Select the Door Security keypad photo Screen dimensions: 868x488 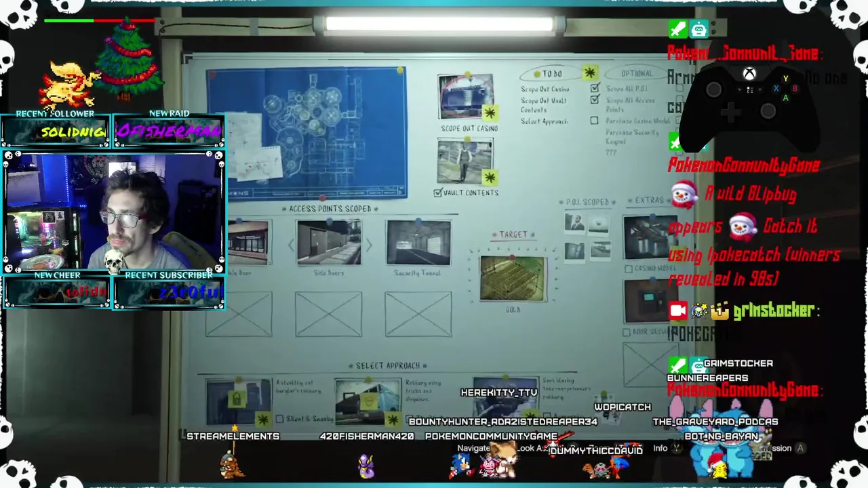pos(647,301)
